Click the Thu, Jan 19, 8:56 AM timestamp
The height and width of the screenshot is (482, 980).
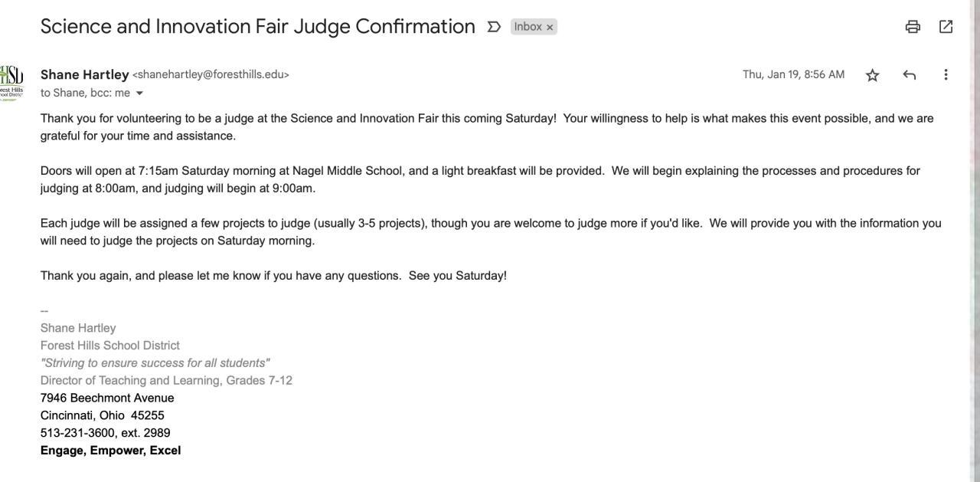coord(793,74)
